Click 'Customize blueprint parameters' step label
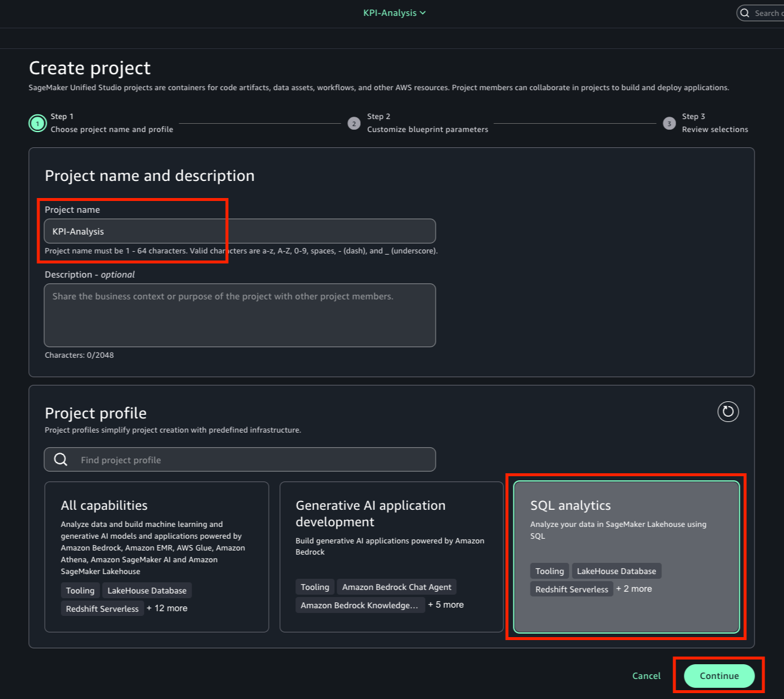784x699 pixels. click(x=428, y=130)
